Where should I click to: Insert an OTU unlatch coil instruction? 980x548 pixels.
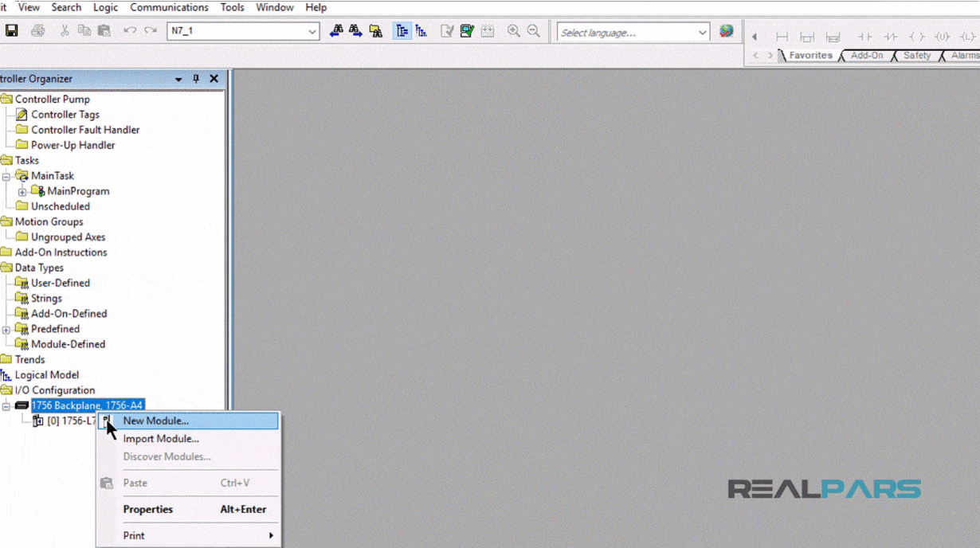pyautogui.click(x=942, y=36)
